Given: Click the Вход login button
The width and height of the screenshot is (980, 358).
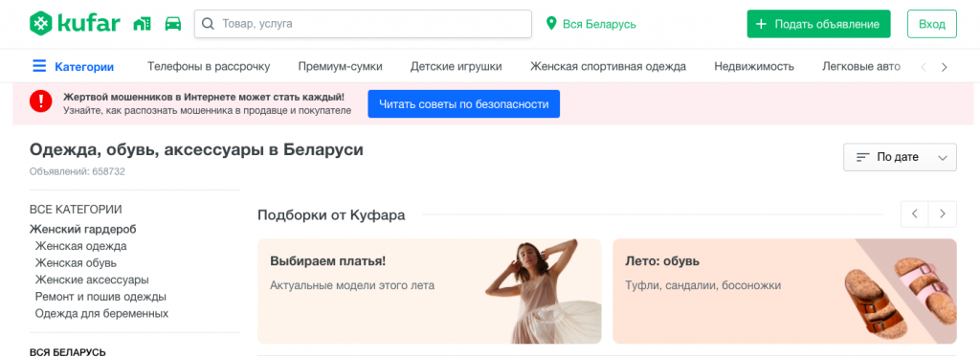Looking at the screenshot, I should point(932,24).
